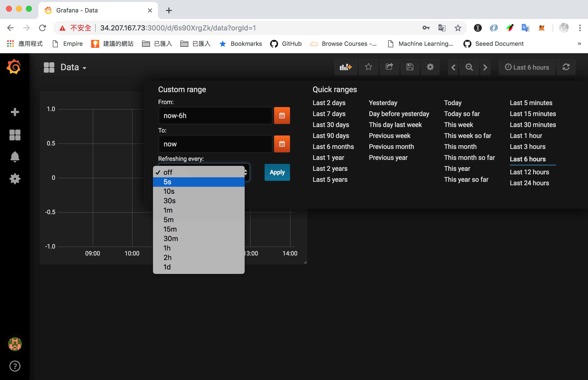
Task: Choose Previous month quick range
Action: [x=391, y=147]
